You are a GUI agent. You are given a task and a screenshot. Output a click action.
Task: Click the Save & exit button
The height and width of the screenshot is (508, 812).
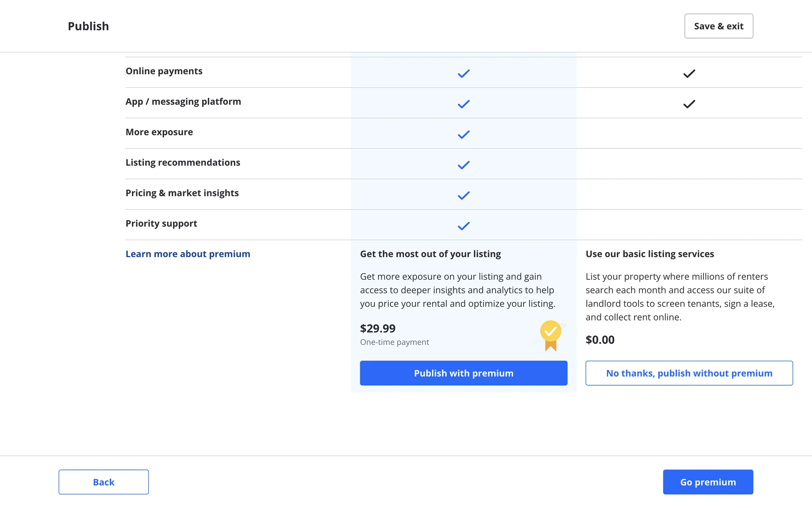tap(719, 26)
